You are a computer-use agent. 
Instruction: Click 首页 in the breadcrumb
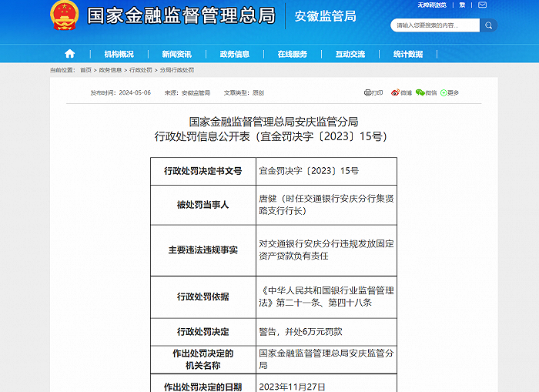click(85, 70)
